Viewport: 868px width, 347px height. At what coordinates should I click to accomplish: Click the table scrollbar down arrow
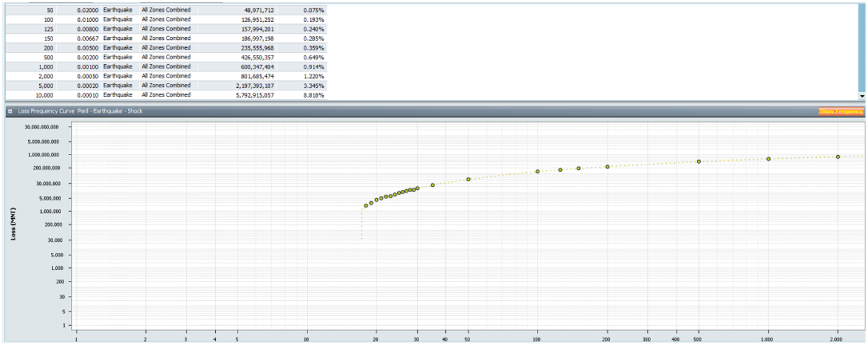point(862,97)
